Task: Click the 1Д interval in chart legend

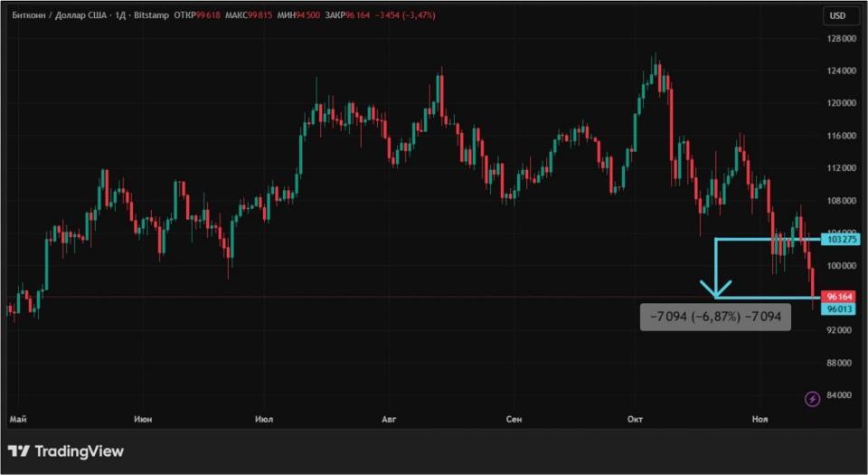Action: [x=121, y=15]
